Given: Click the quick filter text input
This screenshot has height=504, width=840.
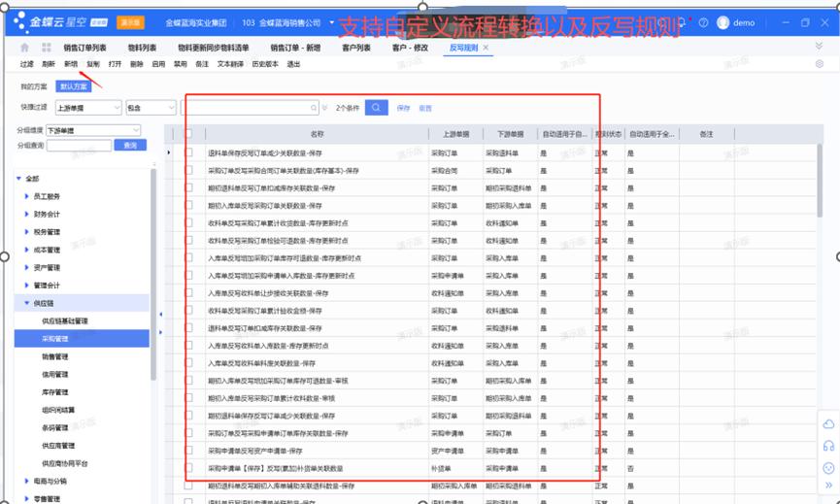Looking at the screenshot, I should pyautogui.click(x=250, y=108).
